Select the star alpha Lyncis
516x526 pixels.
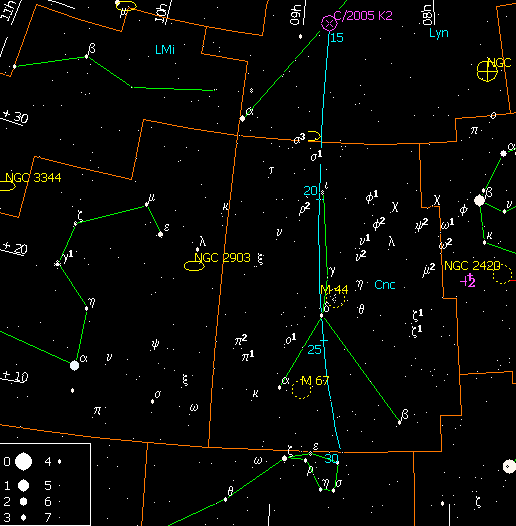click(242, 118)
